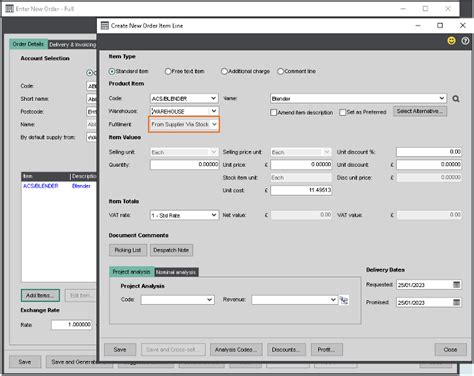The width and height of the screenshot is (474, 376).
Task: Click into the Unit discount amount field
Action: tap(429, 165)
